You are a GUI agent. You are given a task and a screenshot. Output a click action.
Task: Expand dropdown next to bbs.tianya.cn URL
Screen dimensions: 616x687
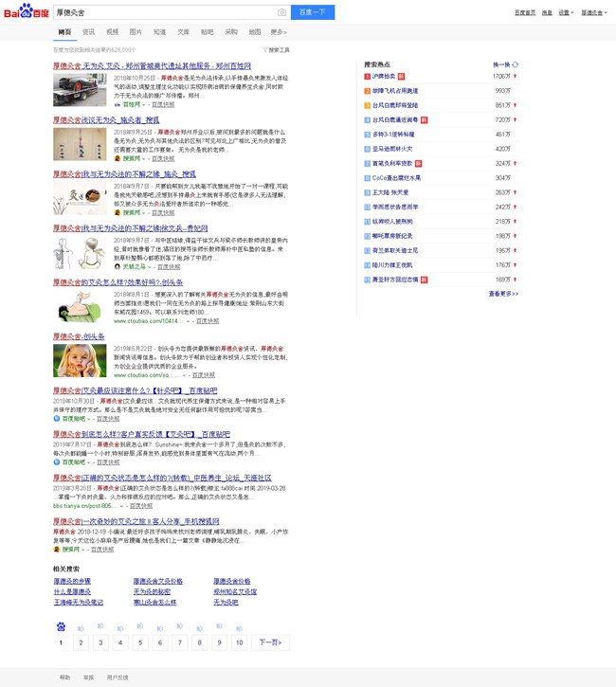122,506
